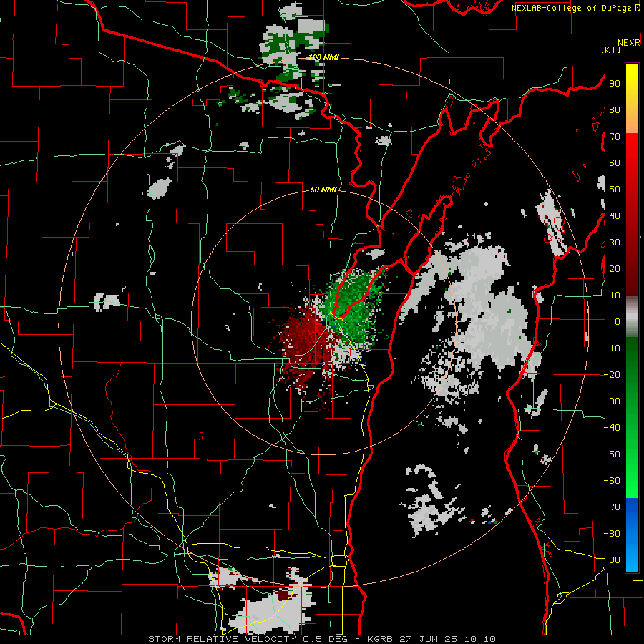Click the 60 value on velocity scale
This screenshot has height=644, width=644.
tap(615, 163)
